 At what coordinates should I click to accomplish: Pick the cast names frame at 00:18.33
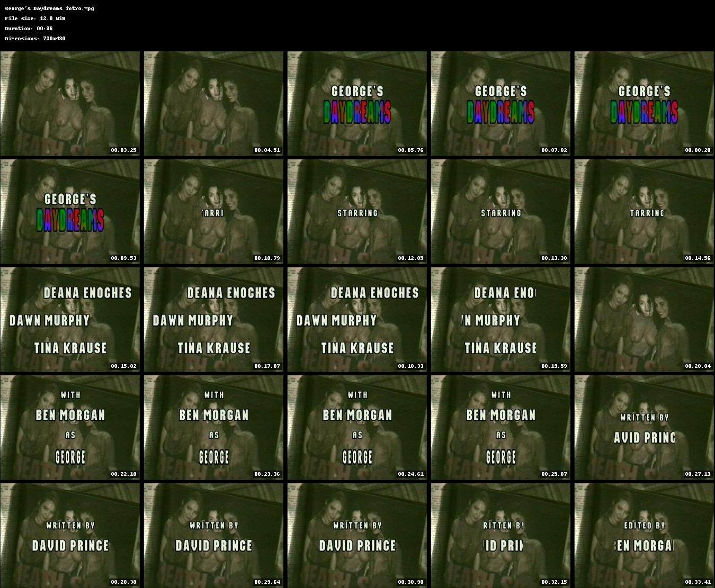pos(357,320)
